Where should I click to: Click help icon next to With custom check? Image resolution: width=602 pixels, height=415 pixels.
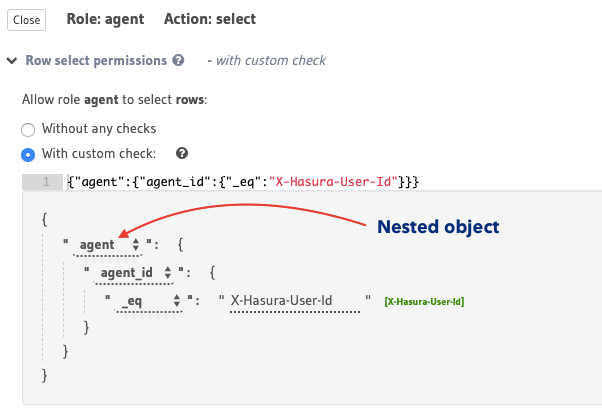click(x=182, y=154)
